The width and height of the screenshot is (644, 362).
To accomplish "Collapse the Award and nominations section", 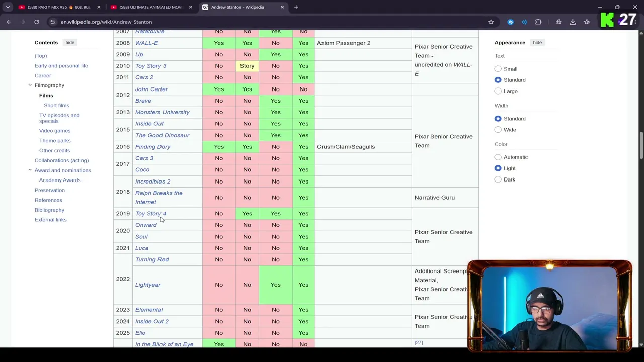I will 30,170.
